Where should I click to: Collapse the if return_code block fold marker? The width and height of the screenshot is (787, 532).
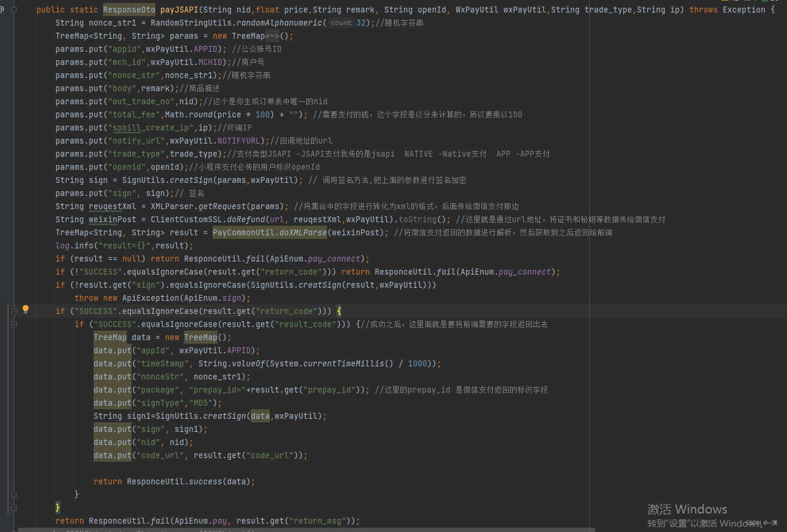pos(14,312)
